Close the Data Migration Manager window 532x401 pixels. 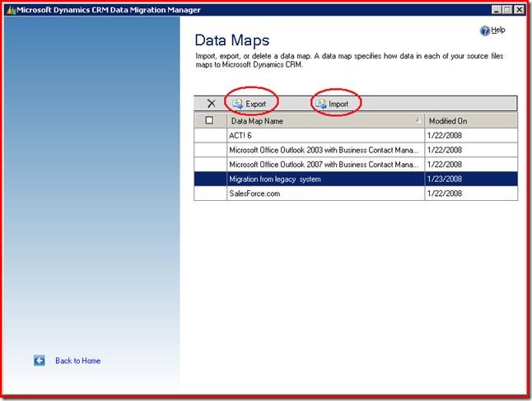click(520, 9)
